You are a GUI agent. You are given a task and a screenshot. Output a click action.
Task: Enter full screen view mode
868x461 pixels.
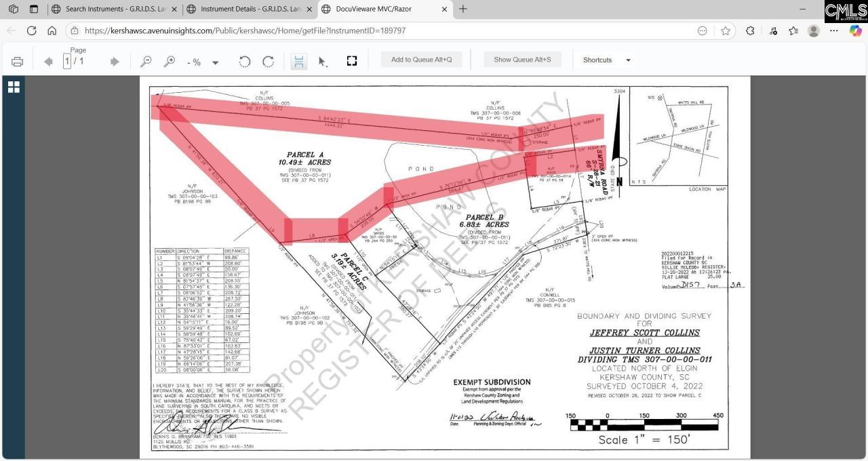(x=351, y=61)
